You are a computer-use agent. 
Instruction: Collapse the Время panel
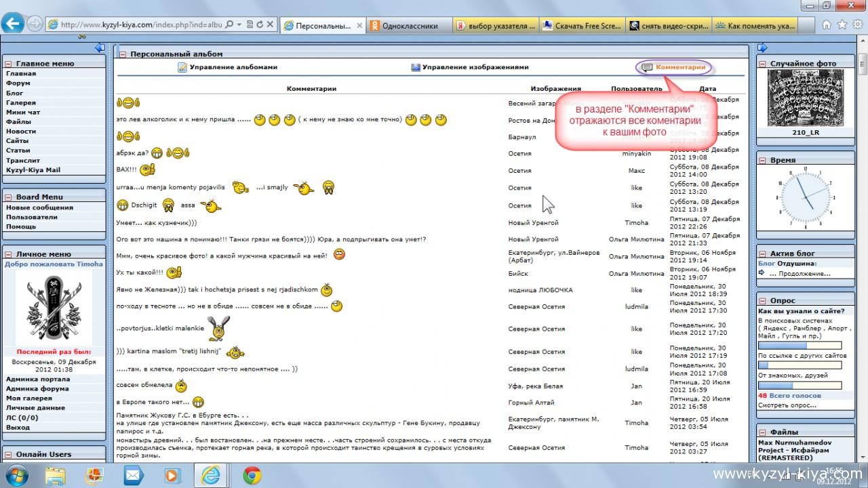[x=762, y=161]
